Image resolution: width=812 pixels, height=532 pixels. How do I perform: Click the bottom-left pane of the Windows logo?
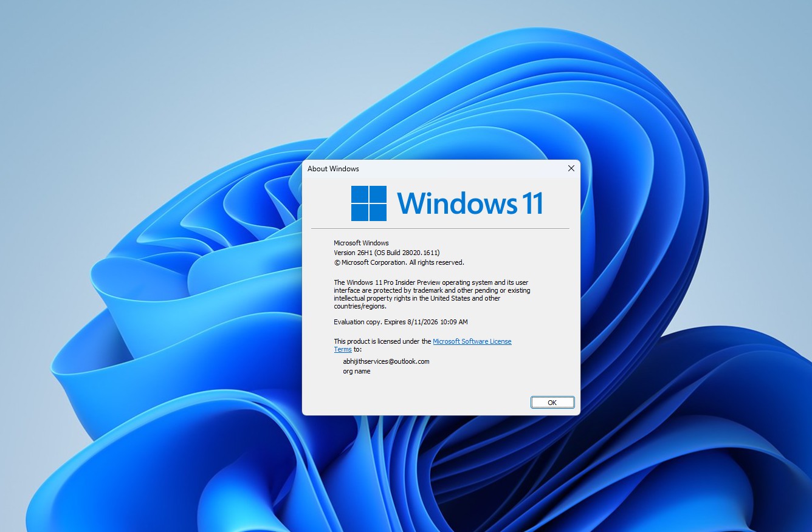click(359, 212)
